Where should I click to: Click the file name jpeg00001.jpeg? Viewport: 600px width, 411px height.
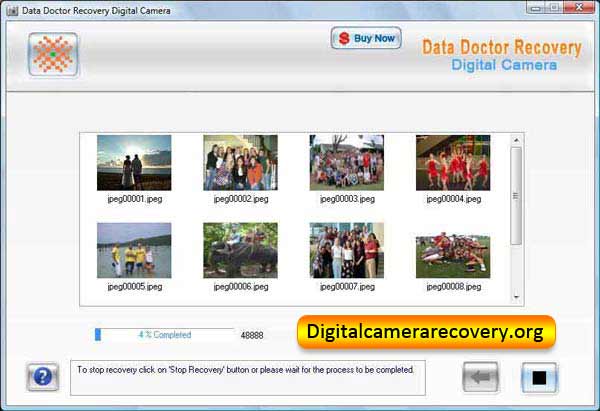pyautogui.click(x=135, y=199)
